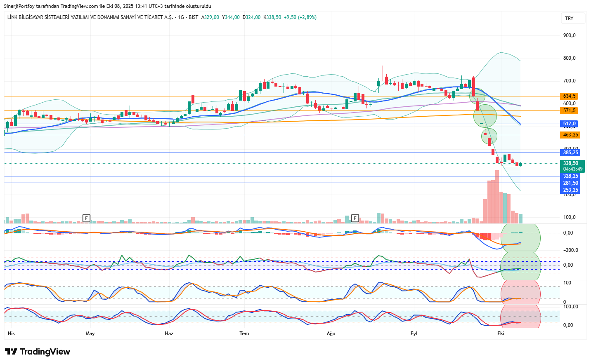
Task: Open the TRY currency selector
Action: click(x=573, y=18)
